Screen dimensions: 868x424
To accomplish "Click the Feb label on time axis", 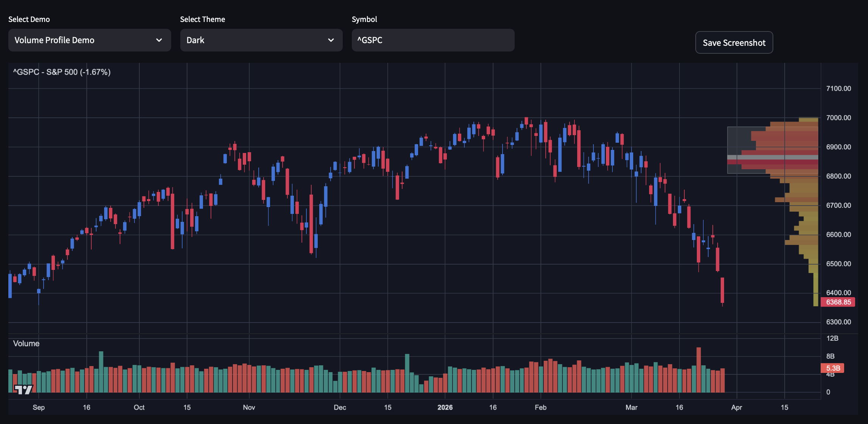I will (540, 407).
